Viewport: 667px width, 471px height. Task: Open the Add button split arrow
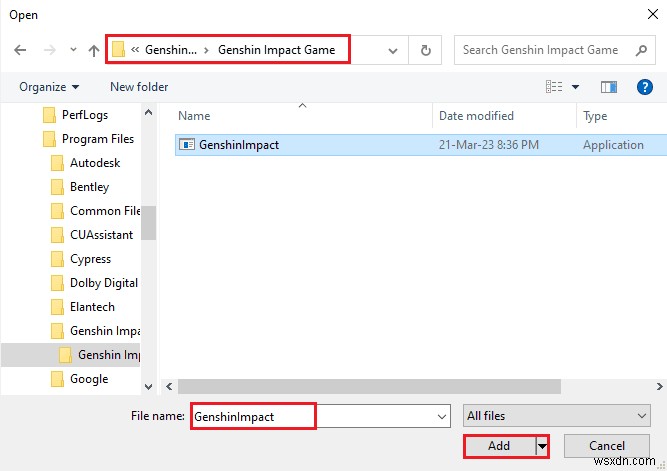[x=542, y=446]
